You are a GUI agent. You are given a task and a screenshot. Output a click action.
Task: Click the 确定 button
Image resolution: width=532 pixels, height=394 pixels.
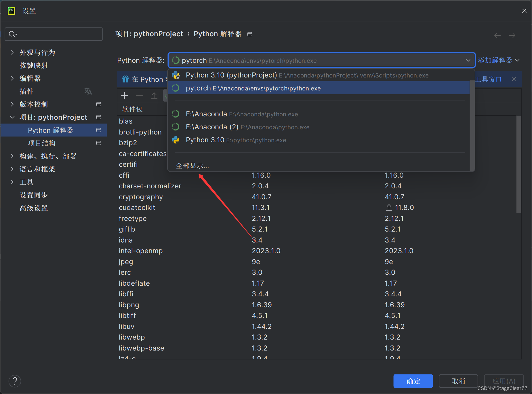pos(413,381)
